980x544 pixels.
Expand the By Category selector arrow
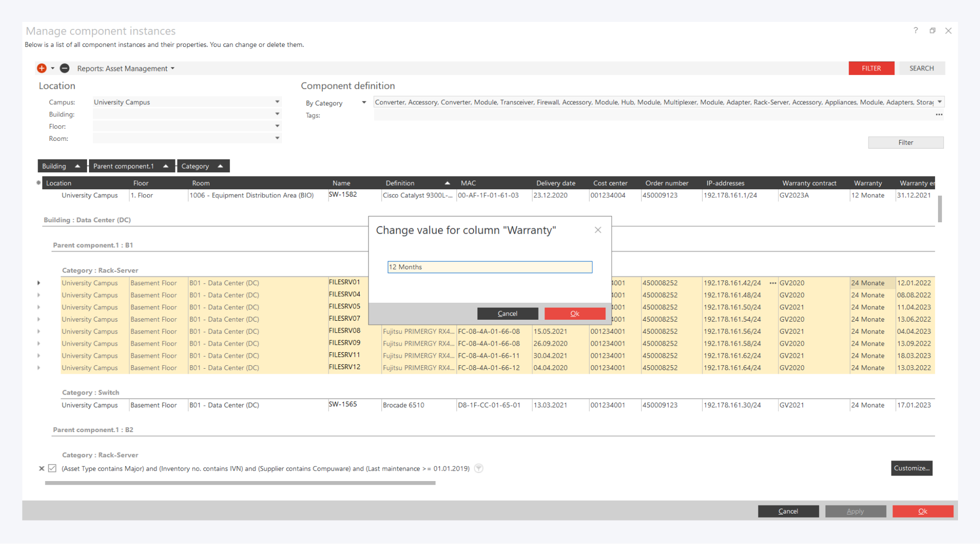click(x=364, y=102)
